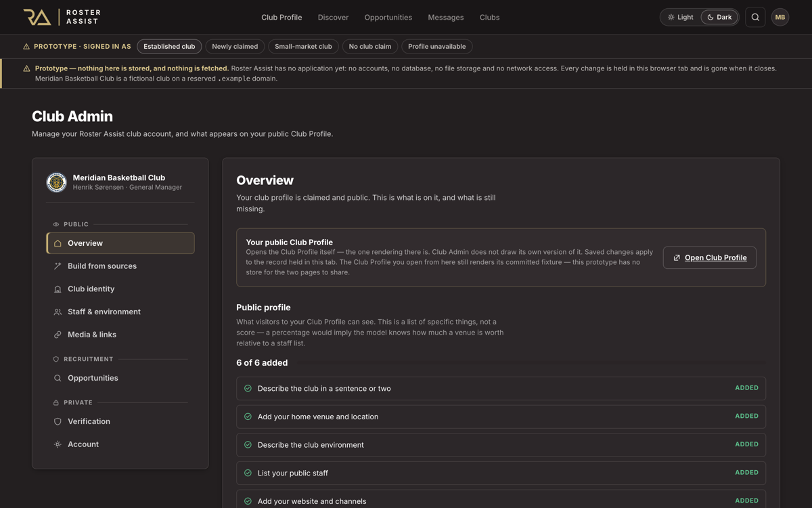Click the Meridian Basketball Club name

(x=119, y=177)
